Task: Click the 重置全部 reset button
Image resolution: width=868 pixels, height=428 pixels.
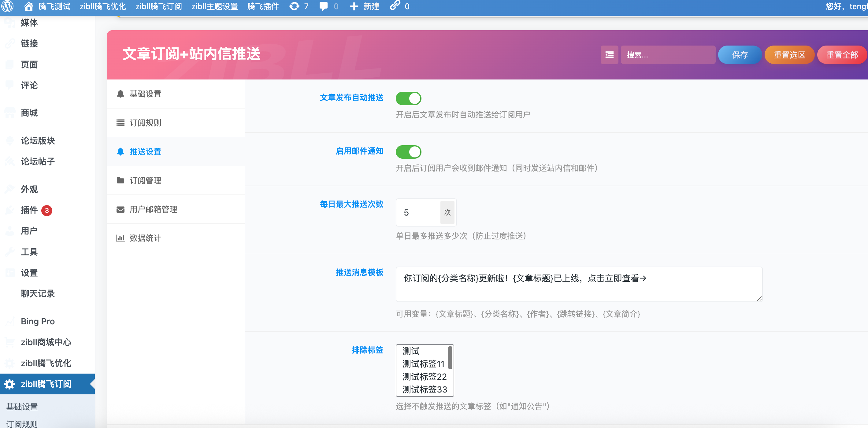Action: pyautogui.click(x=842, y=54)
